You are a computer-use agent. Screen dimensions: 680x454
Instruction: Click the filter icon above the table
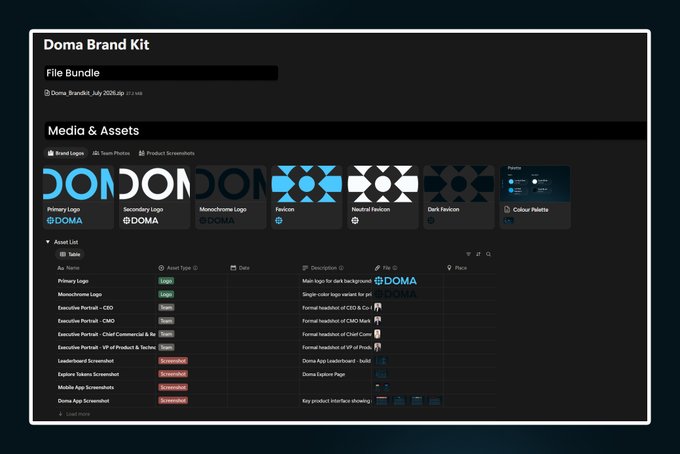click(468, 254)
